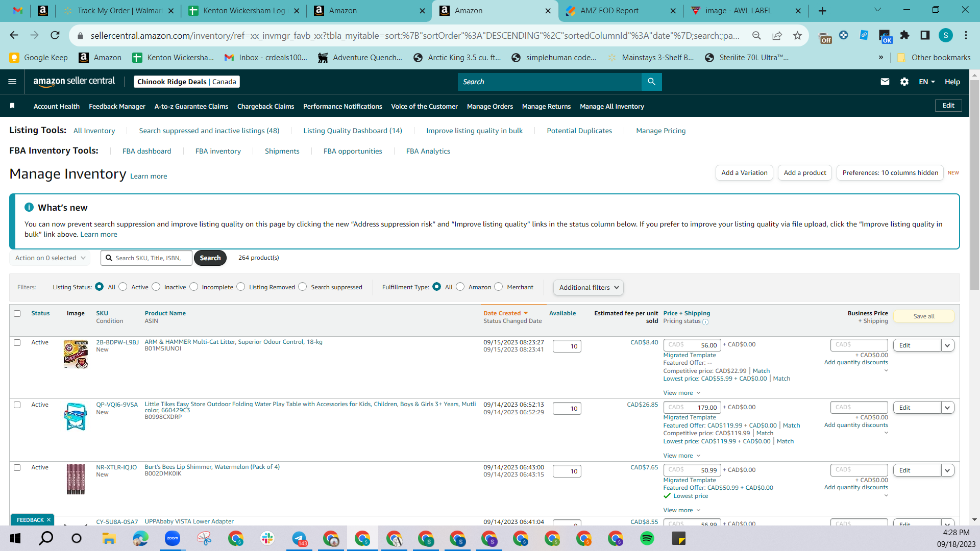Open Account Health in the favorites bar
Screen dimensions: 980x551
click(57, 106)
